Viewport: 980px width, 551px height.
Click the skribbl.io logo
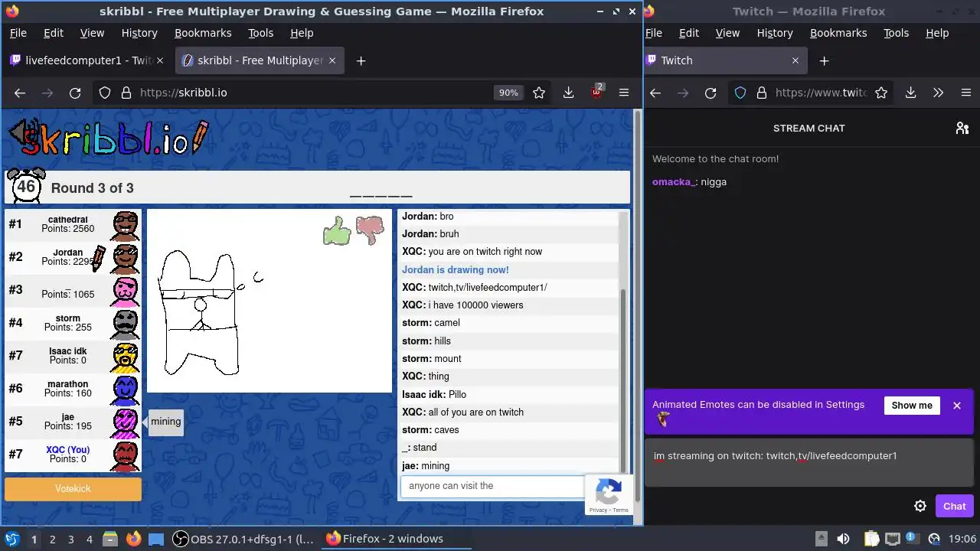pyautogui.click(x=107, y=137)
